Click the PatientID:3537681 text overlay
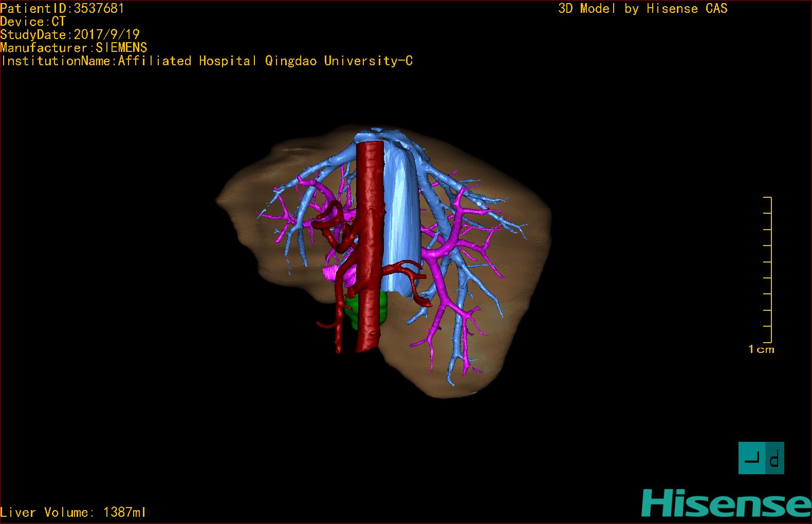The height and width of the screenshot is (524, 812). [x=62, y=8]
